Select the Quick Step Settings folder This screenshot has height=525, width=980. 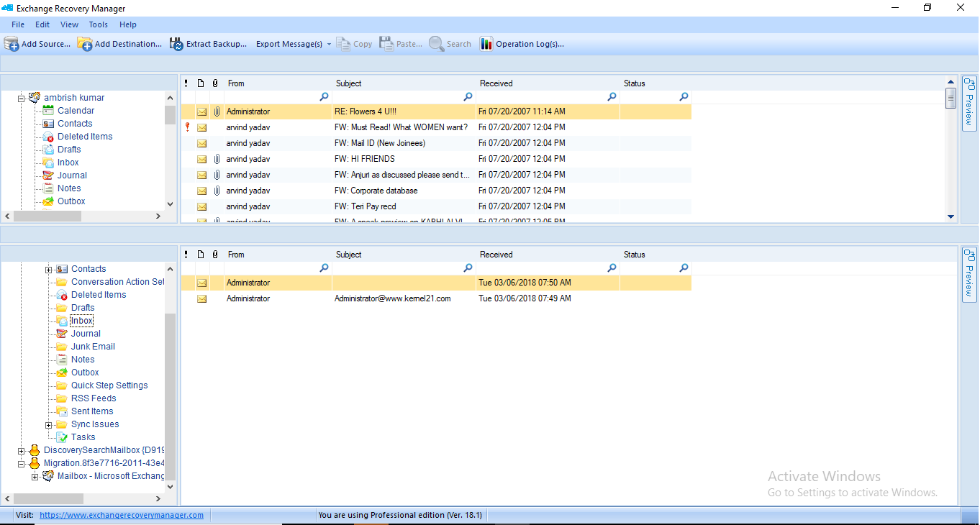click(109, 385)
